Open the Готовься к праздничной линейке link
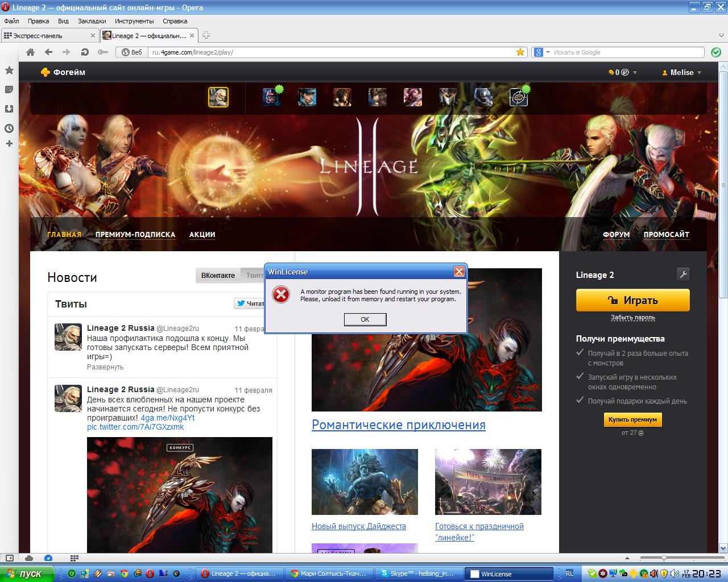Image resolution: width=728 pixels, height=582 pixels. point(479,531)
